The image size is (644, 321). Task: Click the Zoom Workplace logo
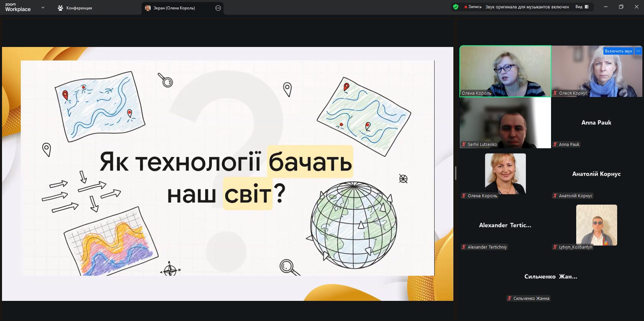tap(18, 7)
